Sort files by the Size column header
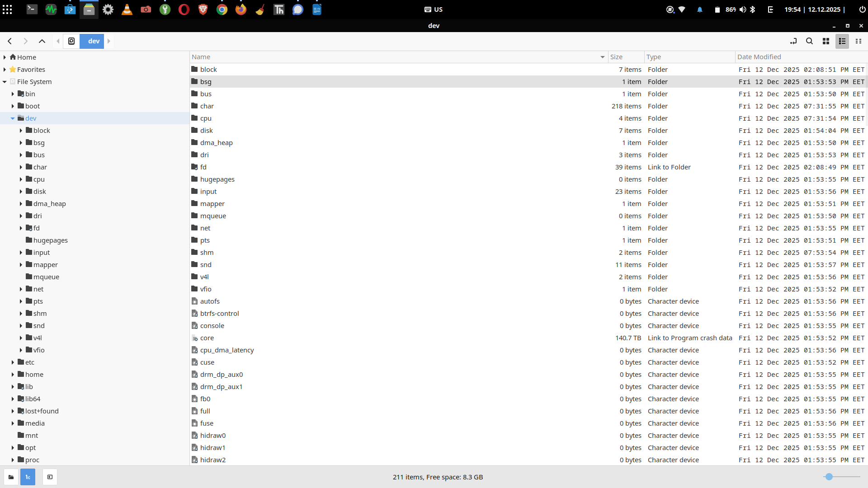868x488 pixels. click(617, 57)
